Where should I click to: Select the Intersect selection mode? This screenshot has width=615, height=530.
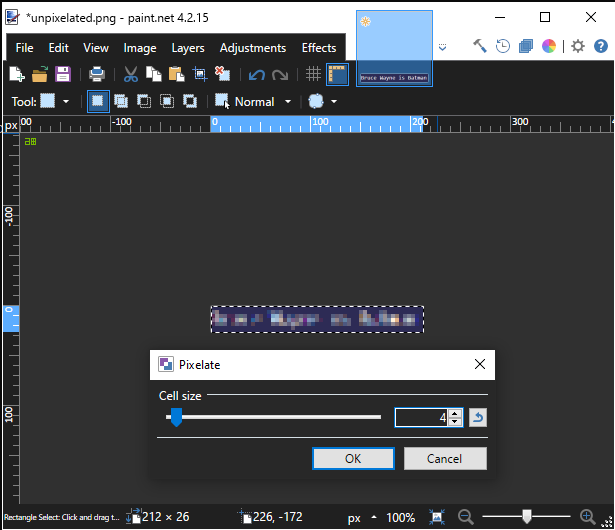tap(167, 101)
